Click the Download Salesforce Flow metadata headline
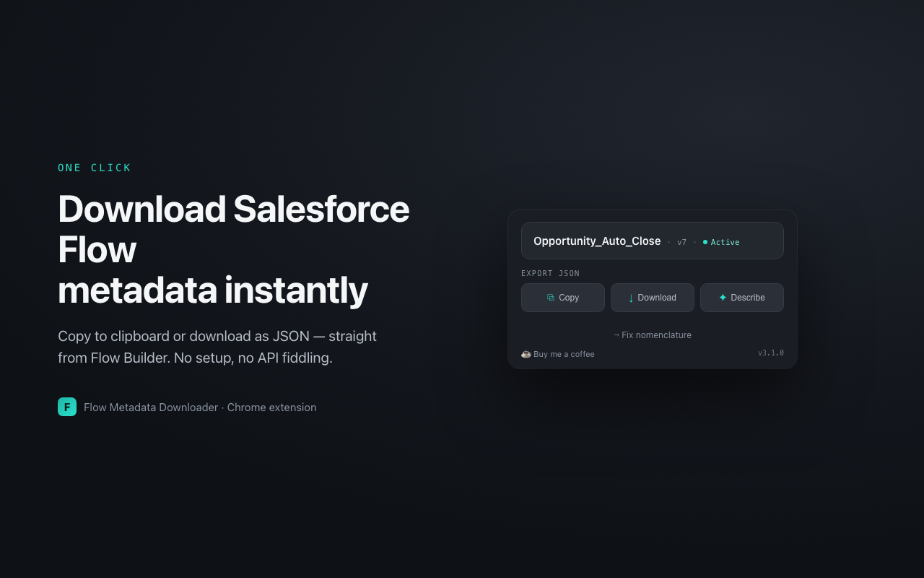This screenshot has height=578, width=924. tap(234, 249)
